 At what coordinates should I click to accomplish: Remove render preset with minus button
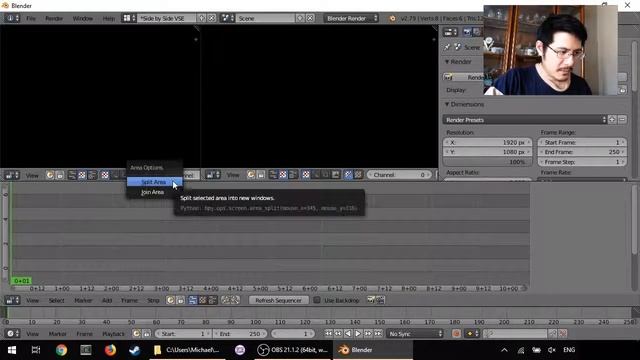tap(622, 120)
